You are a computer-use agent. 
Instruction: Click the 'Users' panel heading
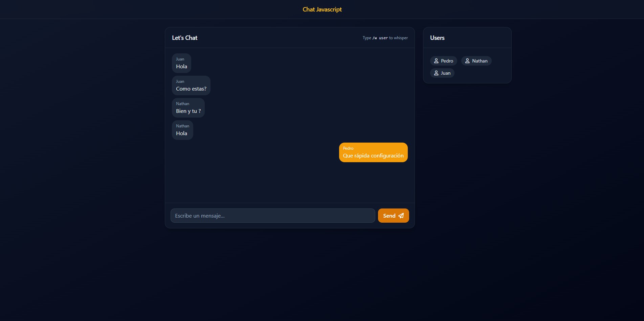437,38
